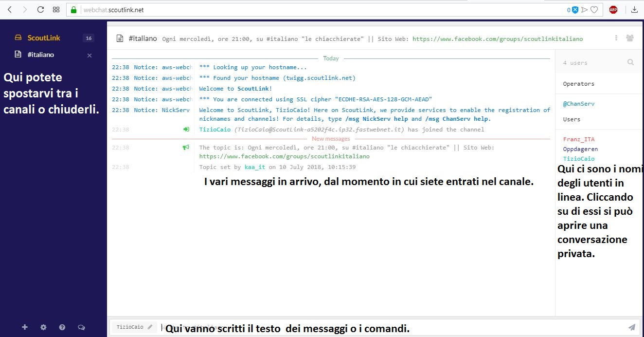
Task: Open private chat with Oppdageren
Action: click(x=580, y=149)
